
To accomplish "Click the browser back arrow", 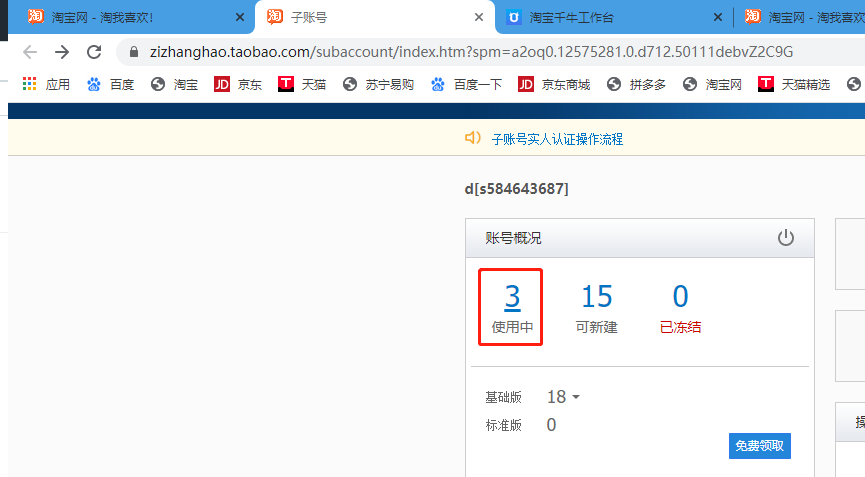I will (30, 52).
